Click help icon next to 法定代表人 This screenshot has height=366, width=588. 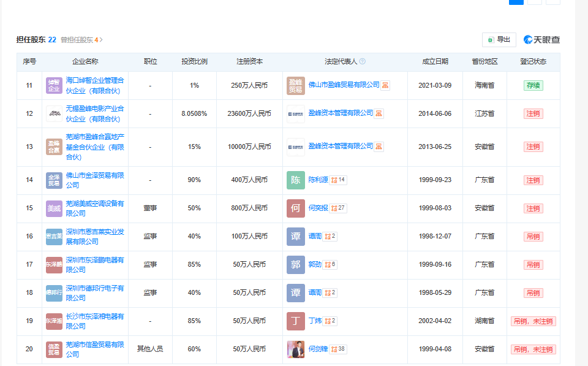(x=362, y=61)
